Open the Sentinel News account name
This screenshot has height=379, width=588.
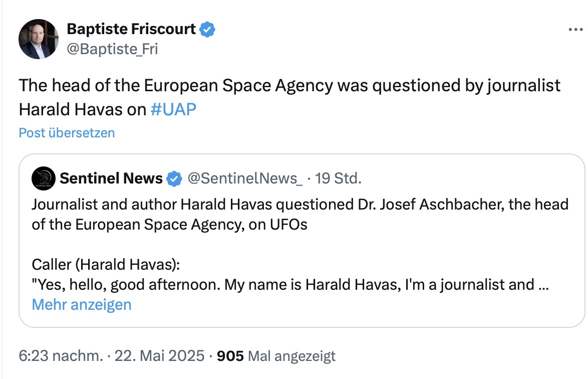(x=111, y=178)
